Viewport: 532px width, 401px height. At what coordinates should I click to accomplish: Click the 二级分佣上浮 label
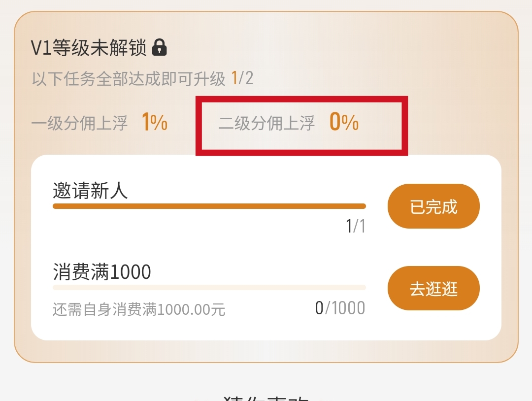(x=266, y=123)
